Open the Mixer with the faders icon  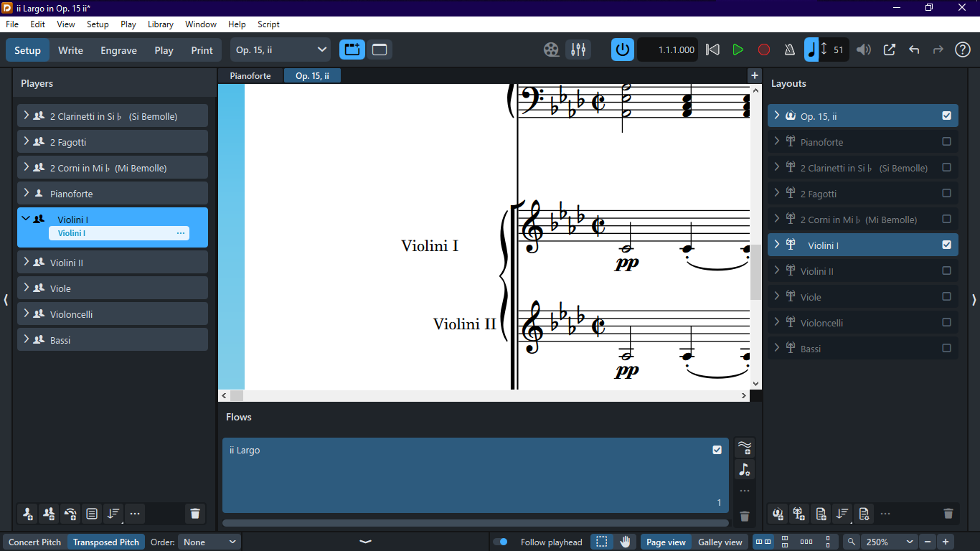point(578,50)
